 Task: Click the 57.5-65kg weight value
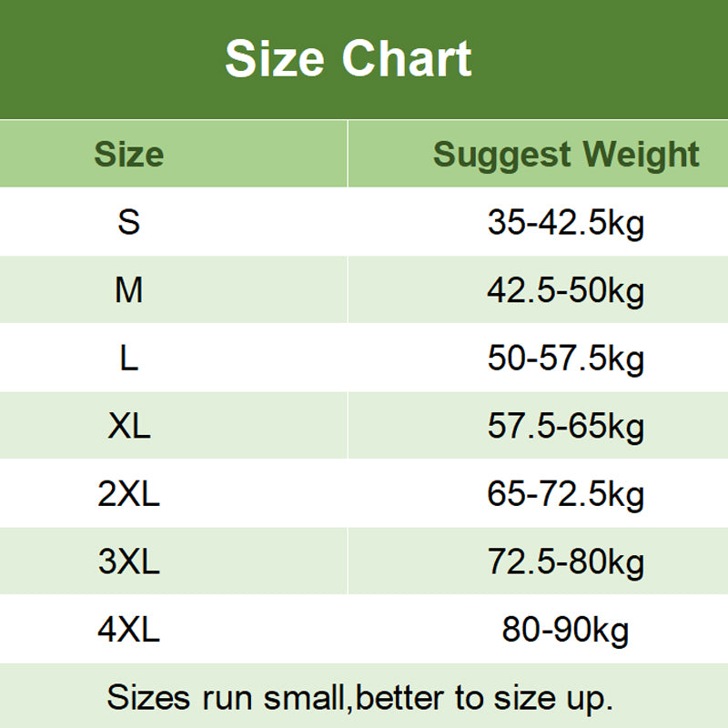click(x=565, y=427)
